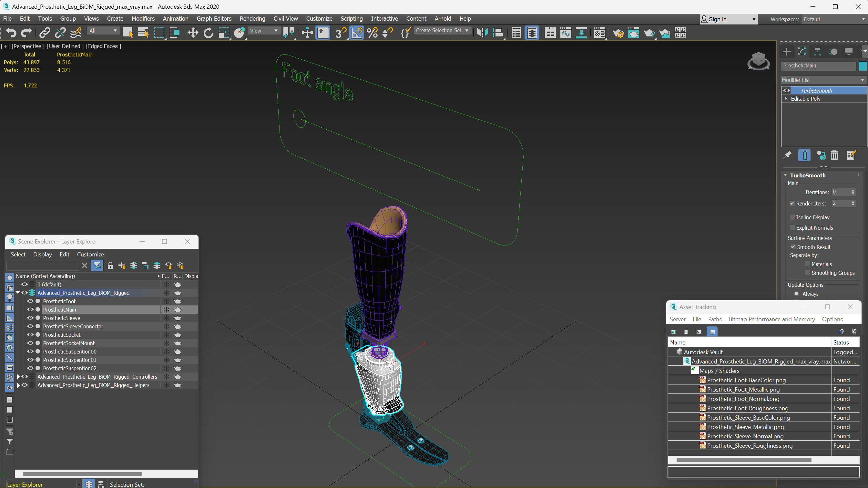Hide ProstheticSocket eye icon
This screenshot has width=868, height=488.
(30, 335)
